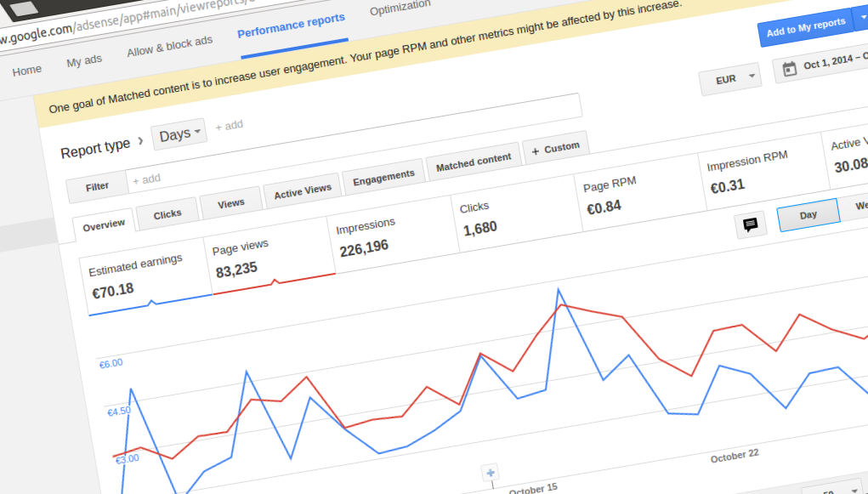
Task: Select the Active Views metrics tab
Action: [x=303, y=191]
